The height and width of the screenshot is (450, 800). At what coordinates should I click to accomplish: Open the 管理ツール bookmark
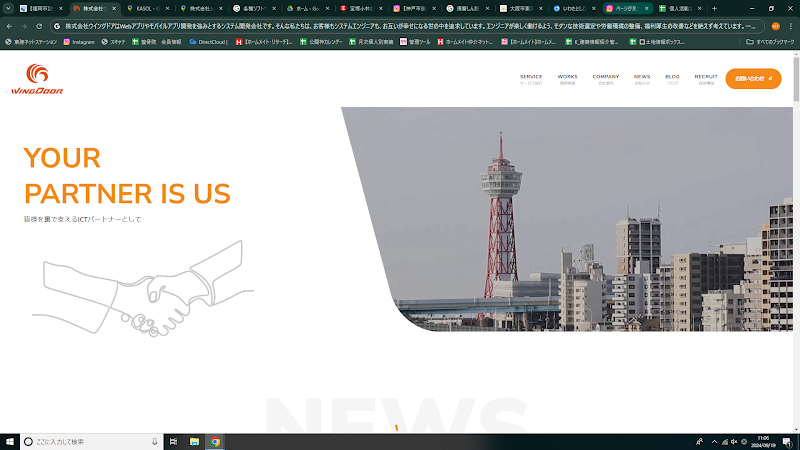click(415, 42)
